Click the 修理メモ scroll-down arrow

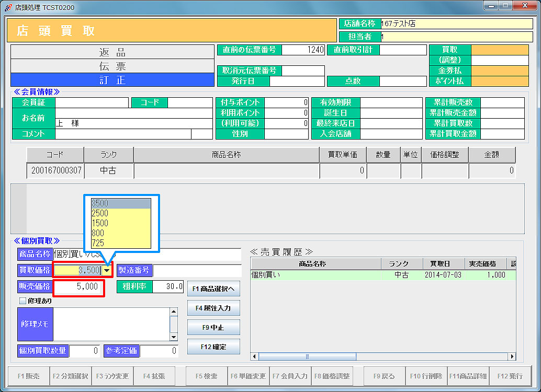coord(174,337)
